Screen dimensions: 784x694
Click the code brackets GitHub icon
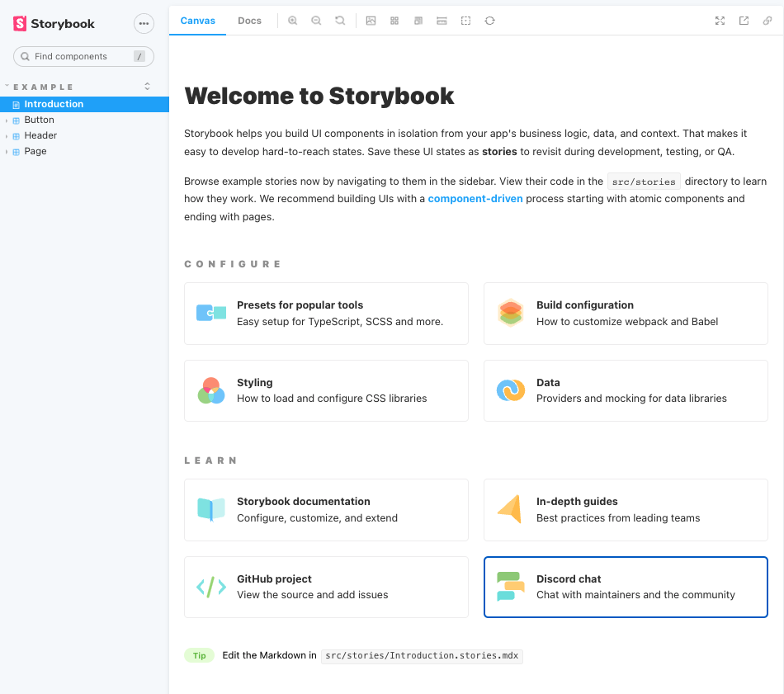click(211, 587)
